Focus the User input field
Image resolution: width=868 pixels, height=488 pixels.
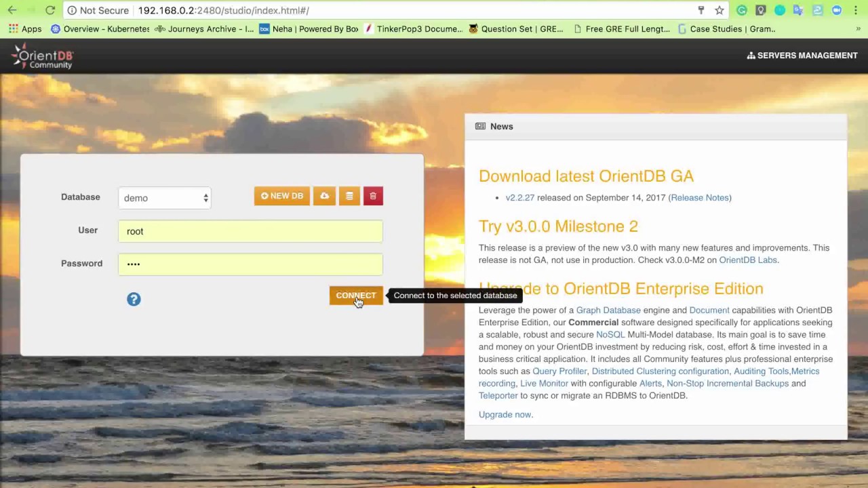click(x=250, y=231)
